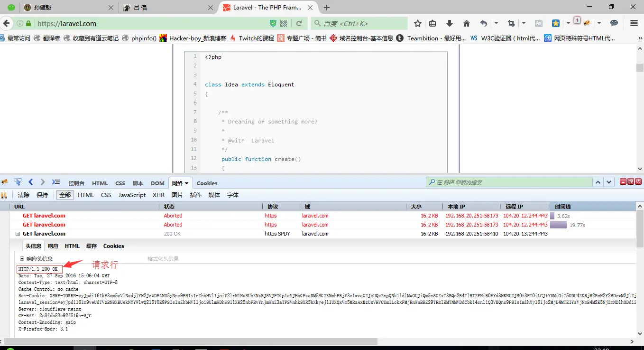
Task: Collapse the expanded GET laravel.com 200 OK row
Action: click(x=18, y=234)
